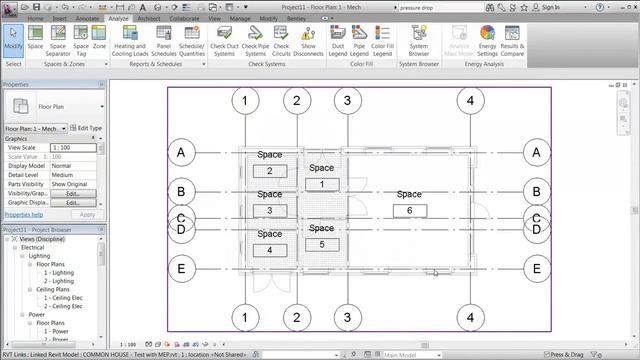The height and width of the screenshot is (360, 640).
Task: Run Check Duct Systems
Action: point(224,41)
